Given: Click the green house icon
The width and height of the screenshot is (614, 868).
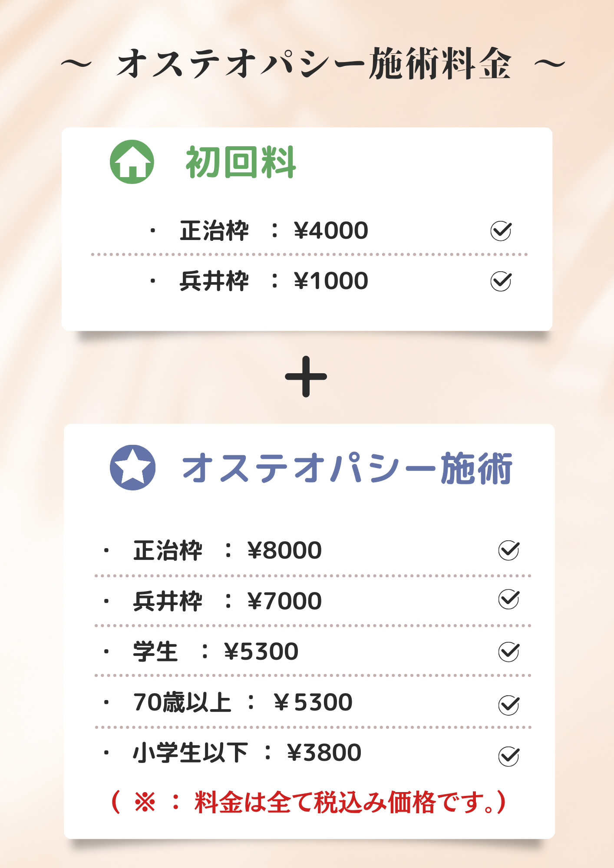Looking at the screenshot, I should pos(132,162).
